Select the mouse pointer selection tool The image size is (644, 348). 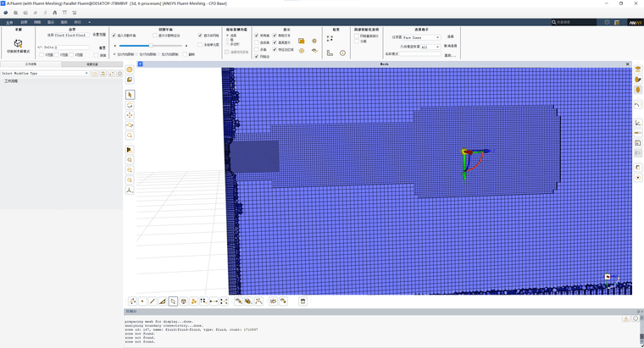(130, 95)
